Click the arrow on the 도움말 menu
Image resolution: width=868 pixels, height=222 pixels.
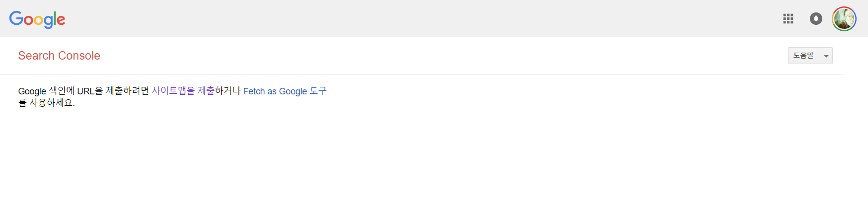826,56
